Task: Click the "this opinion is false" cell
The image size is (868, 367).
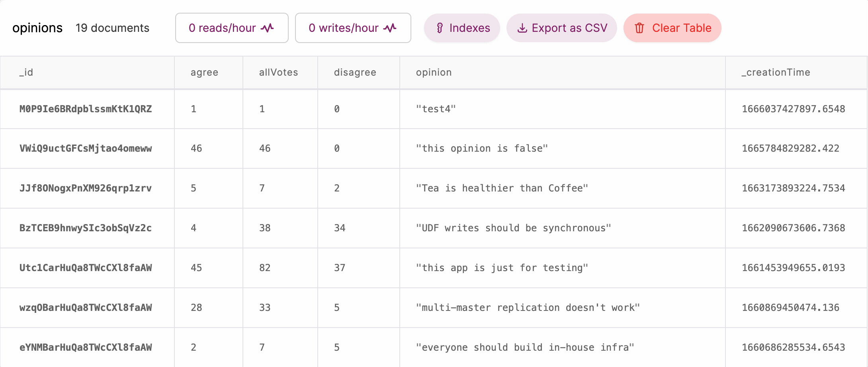Action: tap(482, 148)
